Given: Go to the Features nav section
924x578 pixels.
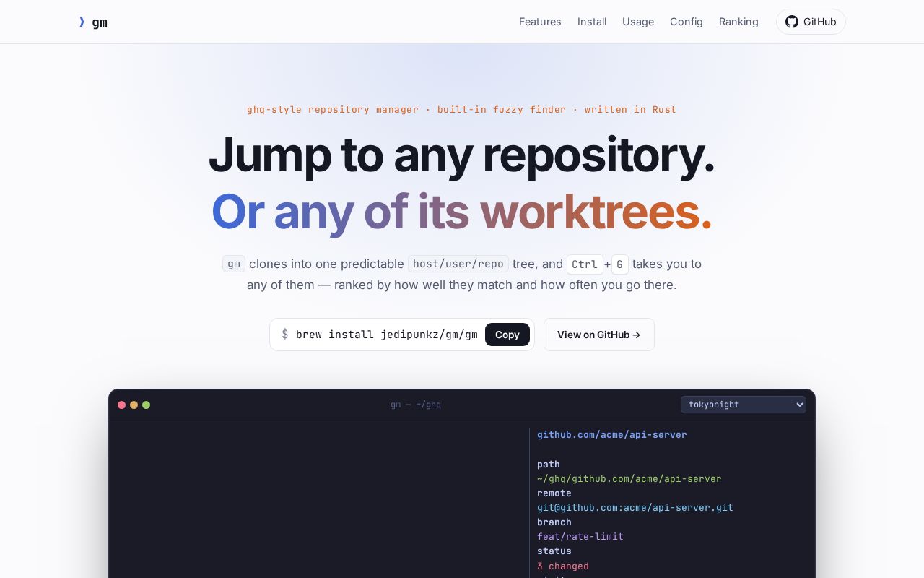Looking at the screenshot, I should point(540,22).
